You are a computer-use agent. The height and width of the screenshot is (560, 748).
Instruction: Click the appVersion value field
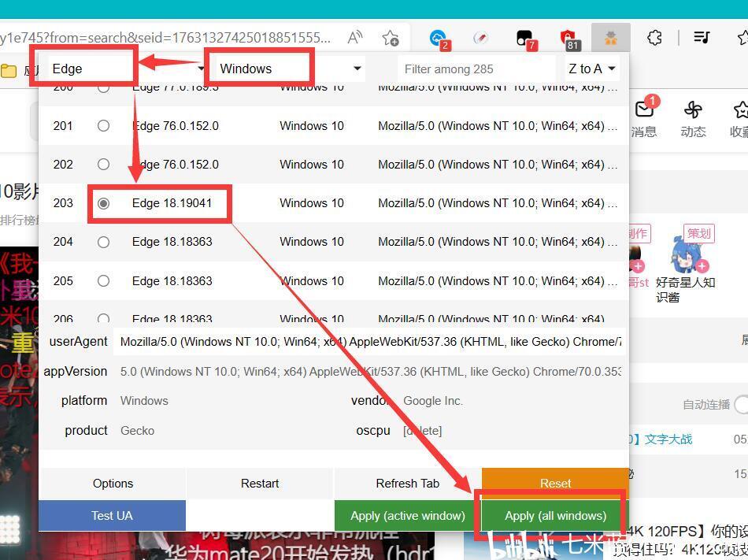(369, 372)
